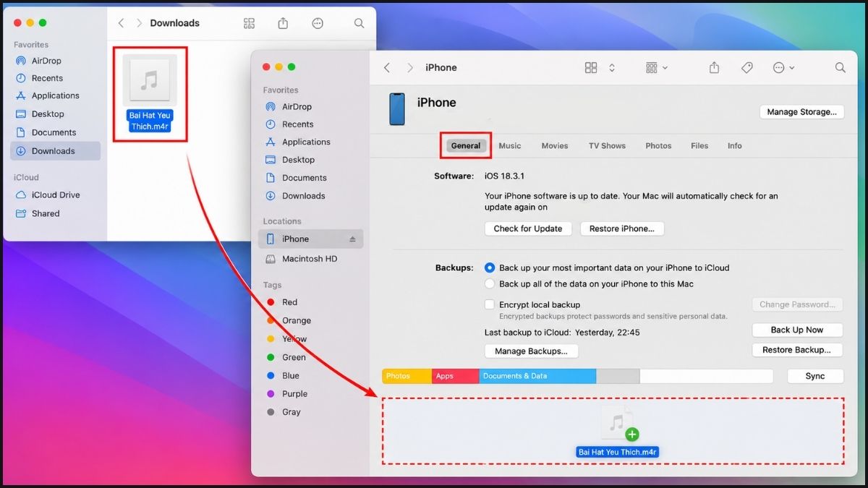
Task: Click the search icon in iPhone window toolbar
Action: pos(840,67)
